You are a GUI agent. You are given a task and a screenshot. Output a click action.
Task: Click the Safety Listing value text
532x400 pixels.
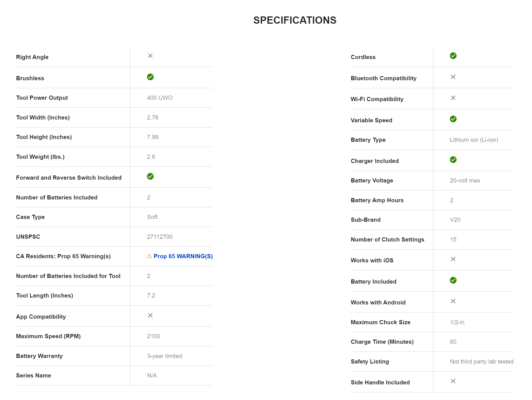[482, 362]
